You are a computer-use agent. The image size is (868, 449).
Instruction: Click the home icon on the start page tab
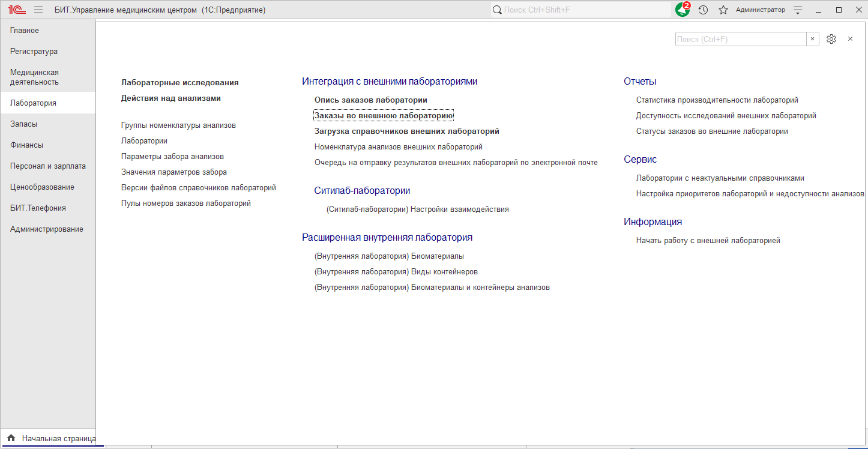pos(11,438)
